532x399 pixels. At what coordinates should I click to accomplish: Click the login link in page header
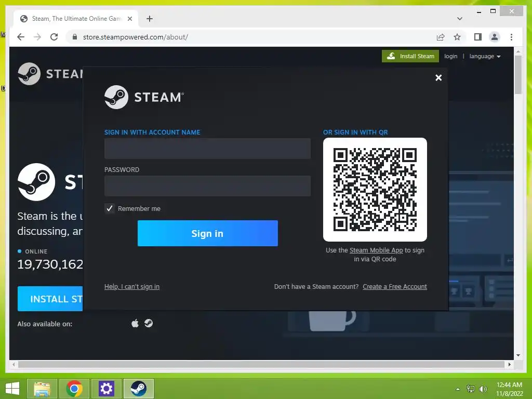pyautogui.click(x=450, y=56)
